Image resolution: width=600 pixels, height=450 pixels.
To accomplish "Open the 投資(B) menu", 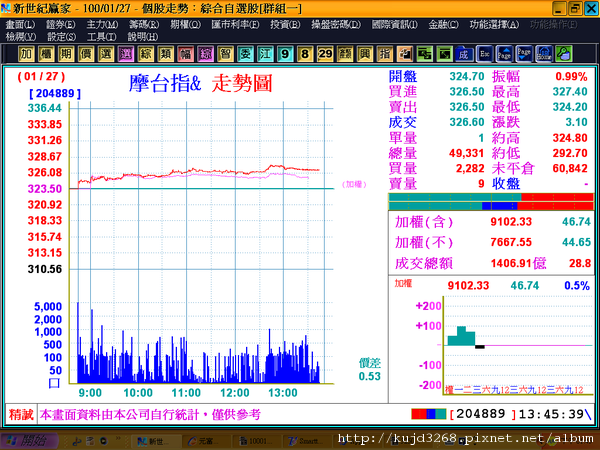I will click(285, 25).
